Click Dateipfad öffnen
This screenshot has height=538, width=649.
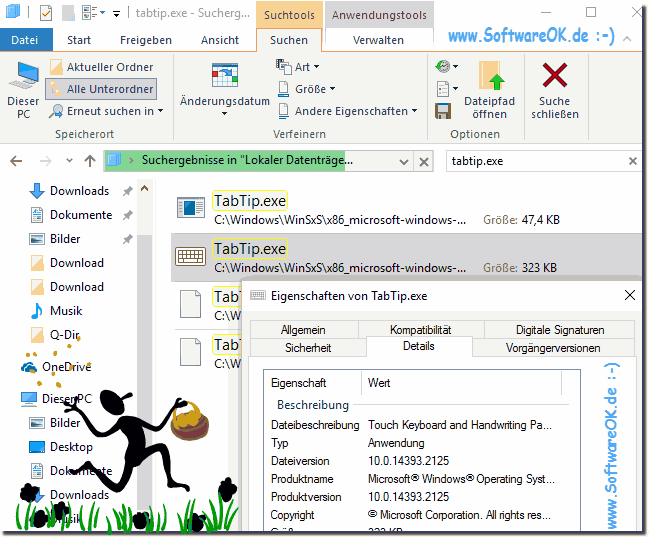click(x=490, y=90)
